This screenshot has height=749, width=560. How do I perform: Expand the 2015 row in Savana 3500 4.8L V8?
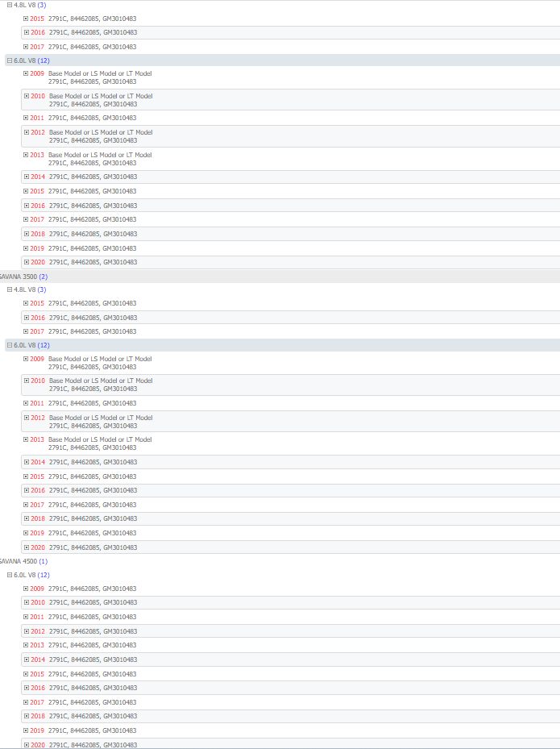pyautogui.click(x=26, y=303)
